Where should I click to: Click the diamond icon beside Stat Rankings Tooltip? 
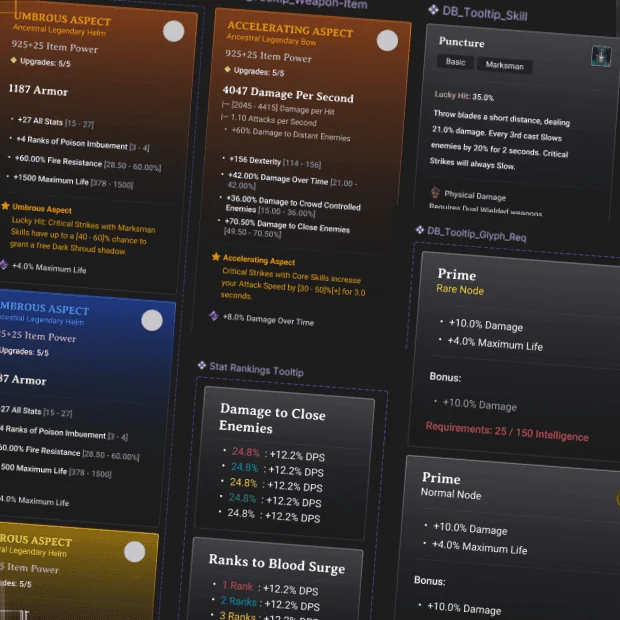coord(202,365)
